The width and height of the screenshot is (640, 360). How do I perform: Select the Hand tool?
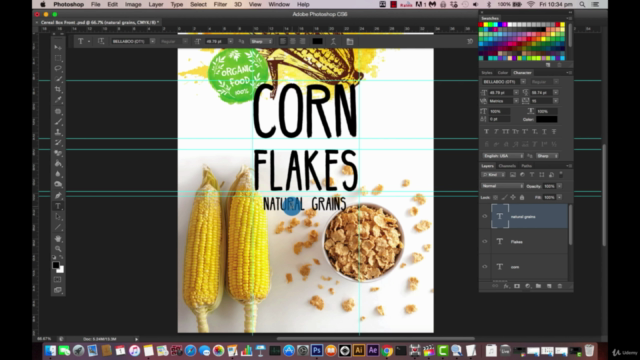point(58,238)
